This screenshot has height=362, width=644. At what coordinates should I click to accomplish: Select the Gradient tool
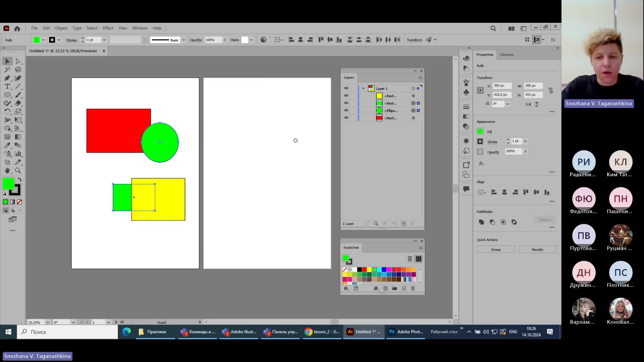point(18,137)
